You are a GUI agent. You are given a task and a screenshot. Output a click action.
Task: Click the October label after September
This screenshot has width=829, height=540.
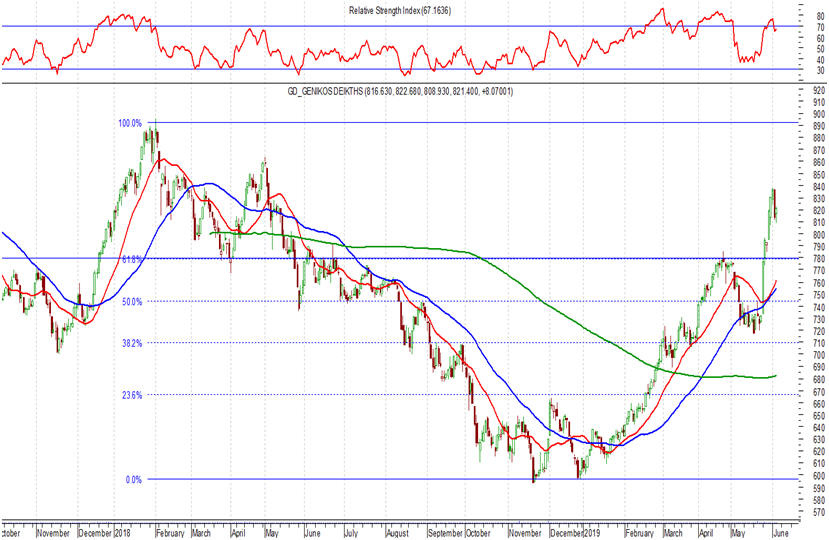[478, 533]
